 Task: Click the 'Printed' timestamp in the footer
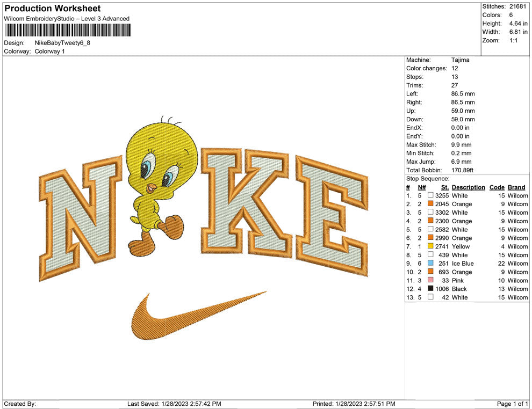pos(354,404)
